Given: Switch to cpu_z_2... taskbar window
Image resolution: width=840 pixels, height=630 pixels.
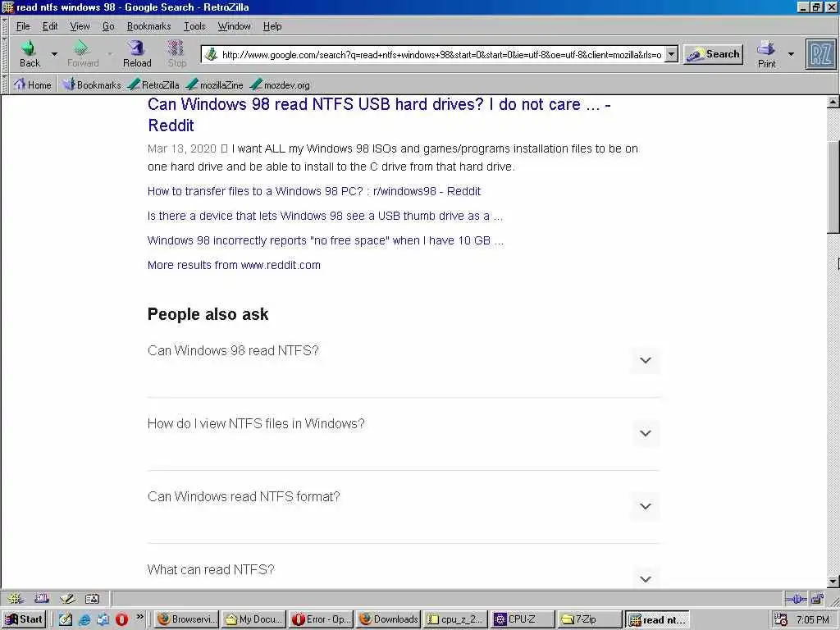Looking at the screenshot, I should tap(455, 620).
